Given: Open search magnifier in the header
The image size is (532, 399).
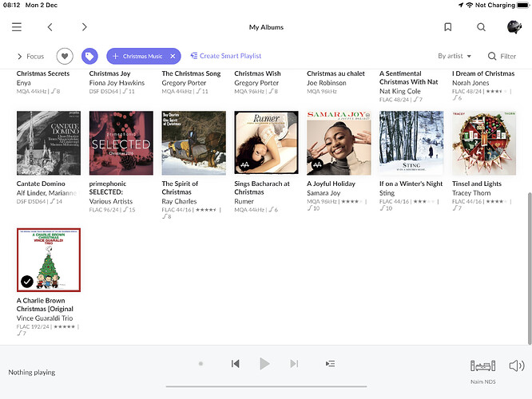Looking at the screenshot, I should coord(481,27).
